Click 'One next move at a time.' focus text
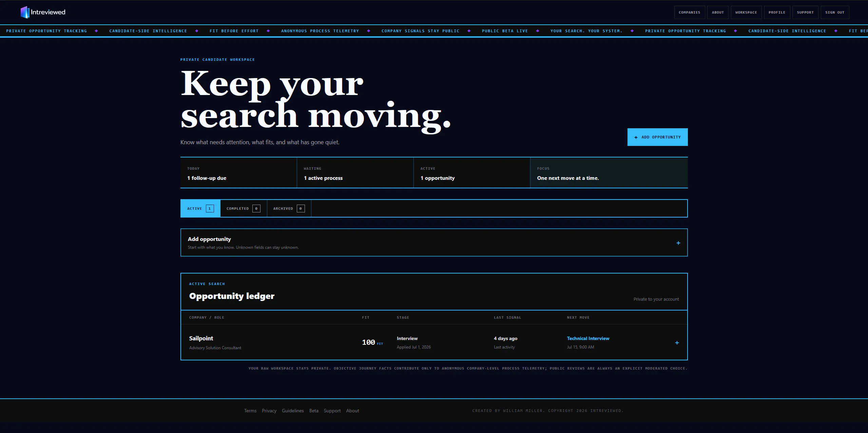The width and height of the screenshot is (868, 433). pos(568,178)
